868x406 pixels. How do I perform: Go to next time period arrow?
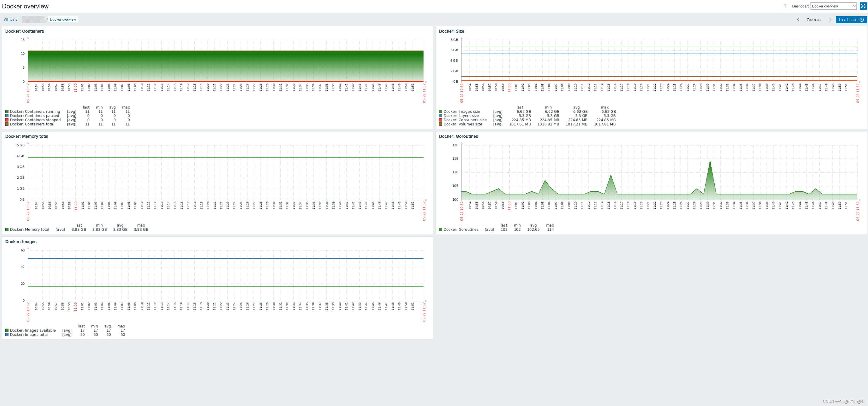pyautogui.click(x=830, y=19)
